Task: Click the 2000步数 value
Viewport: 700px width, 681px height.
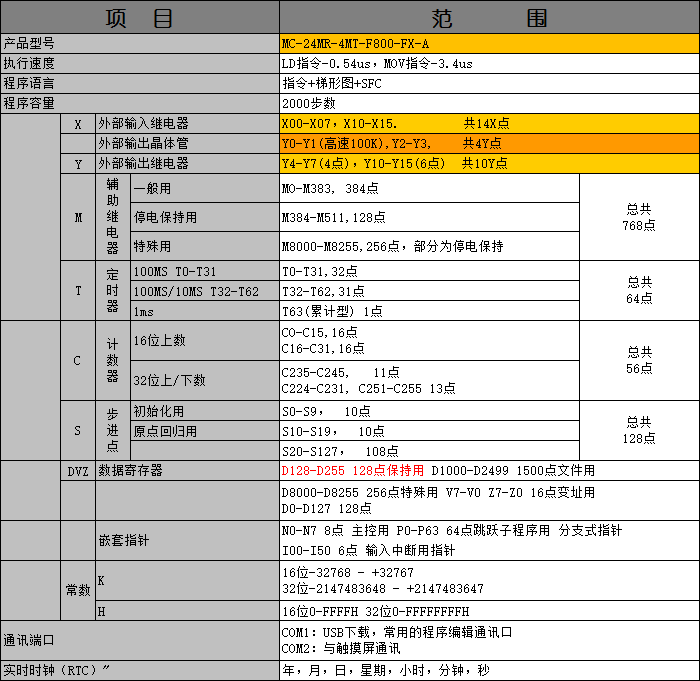Action: pos(489,103)
